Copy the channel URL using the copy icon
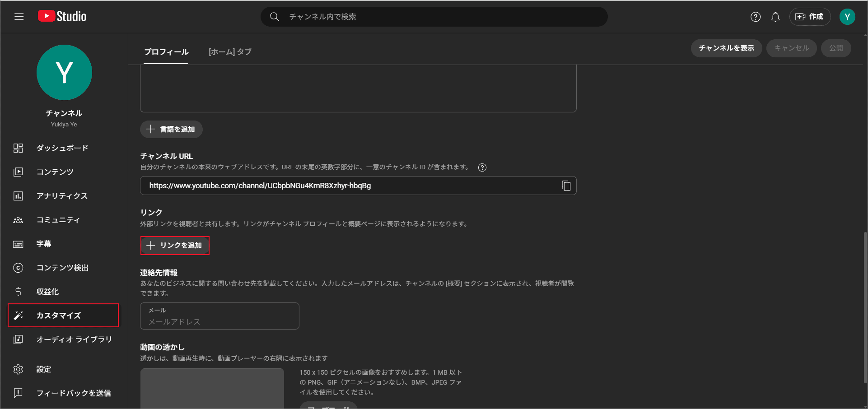The width and height of the screenshot is (868, 409). point(566,186)
